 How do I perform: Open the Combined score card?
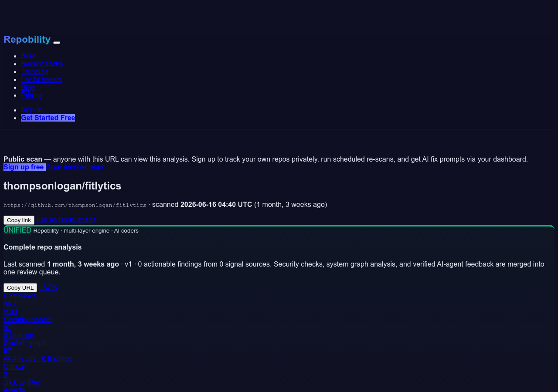tap(19, 304)
